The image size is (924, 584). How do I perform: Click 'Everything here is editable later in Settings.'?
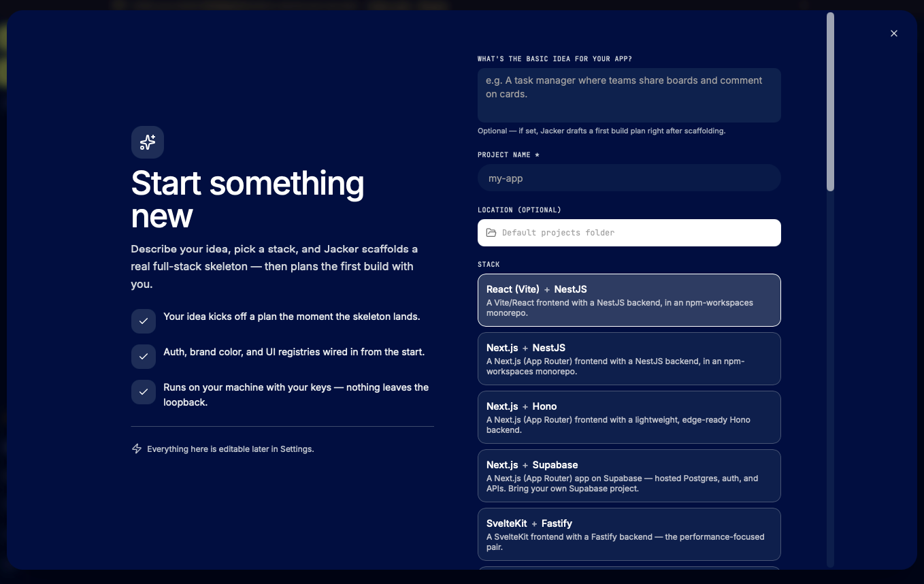pos(231,449)
